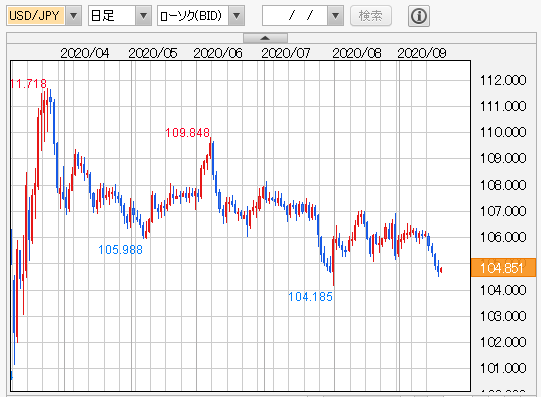Click the 2020/06 date axis label
541x397 pixels.
[218, 53]
